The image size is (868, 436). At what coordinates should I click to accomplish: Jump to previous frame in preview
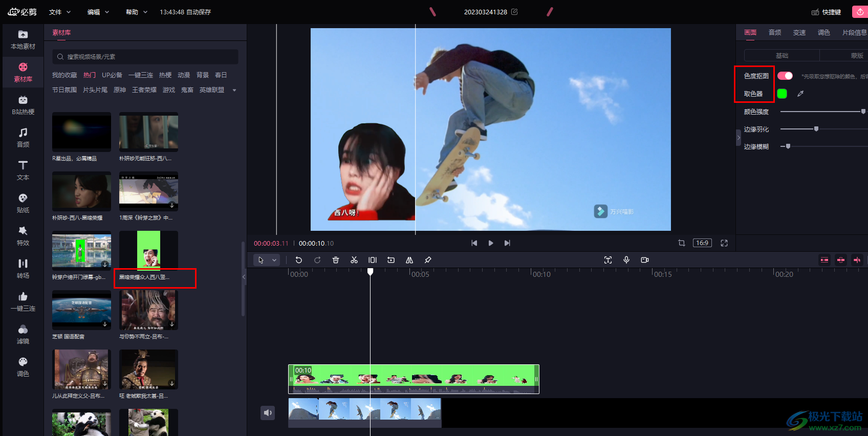(x=474, y=243)
